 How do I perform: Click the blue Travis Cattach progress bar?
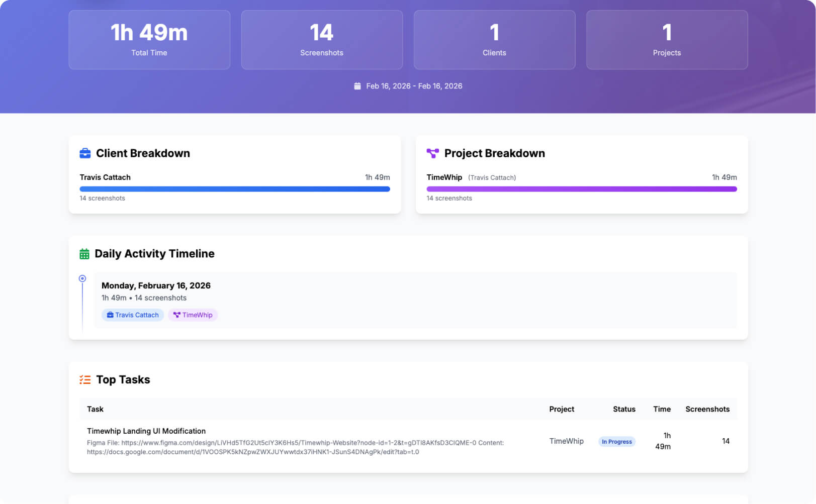pyautogui.click(x=234, y=189)
